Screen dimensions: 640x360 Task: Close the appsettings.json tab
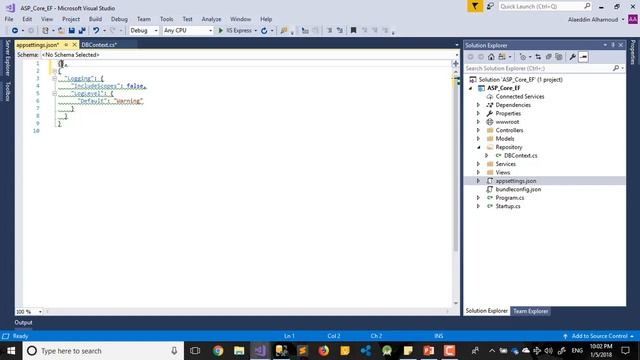(74, 45)
